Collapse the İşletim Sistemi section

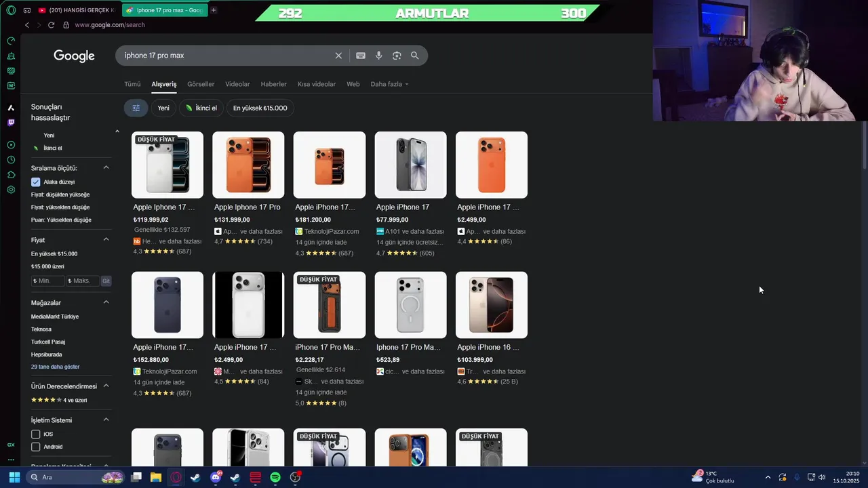click(106, 420)
